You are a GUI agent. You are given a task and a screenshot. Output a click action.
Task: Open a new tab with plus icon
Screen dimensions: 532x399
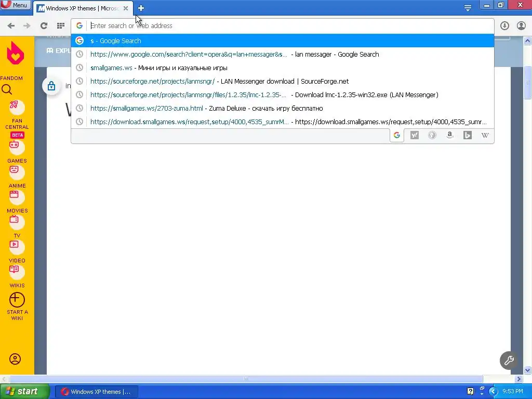click(x=141, y=8)
